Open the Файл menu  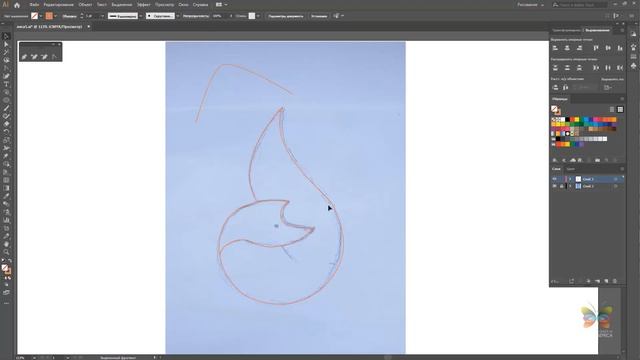[x=34, y=5]
